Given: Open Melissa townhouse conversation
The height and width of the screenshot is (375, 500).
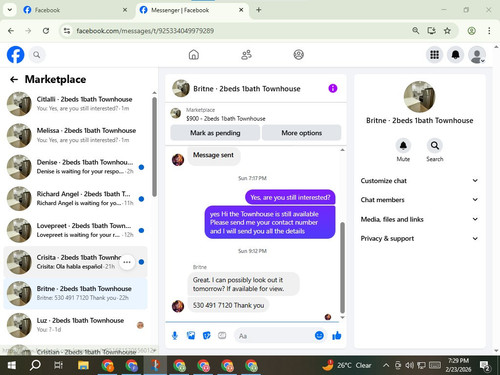Looking at the screenshot, I should pos(75,135).
